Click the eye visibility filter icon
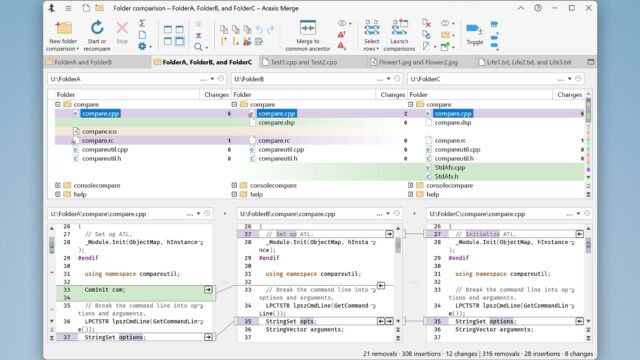640x360 pixels. (x=342, y=23)
